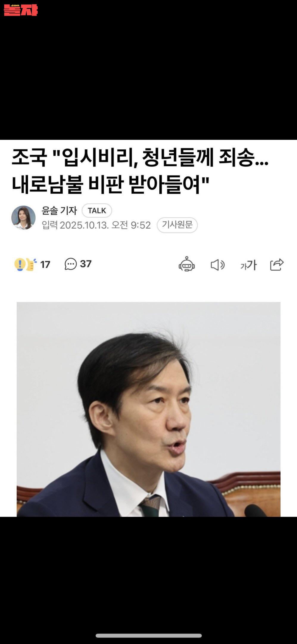Tap the home indicator bar at bottom
Screen dimensions: 297x644
click(x=148, y=636)
